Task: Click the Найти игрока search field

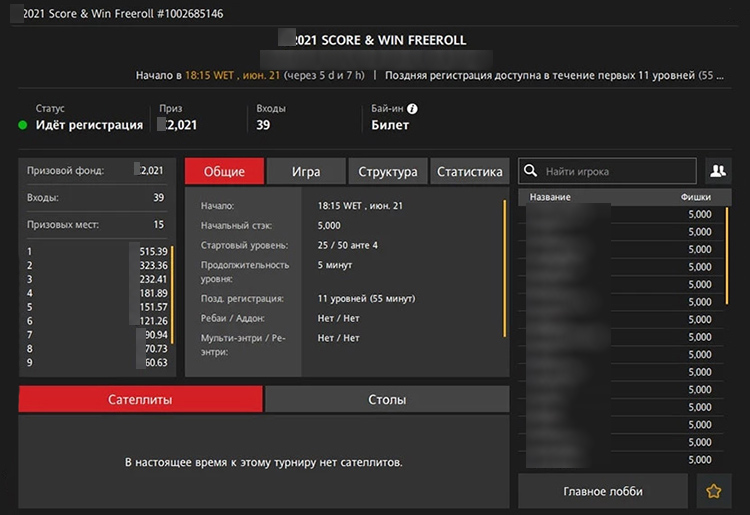Action: (x=607, y=171)
